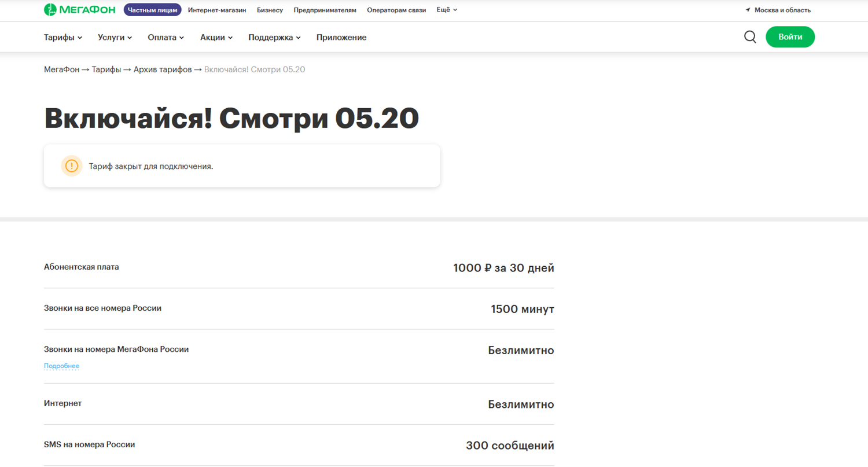
Task: Click the orange warning exclamation icon
Action: 72,166
